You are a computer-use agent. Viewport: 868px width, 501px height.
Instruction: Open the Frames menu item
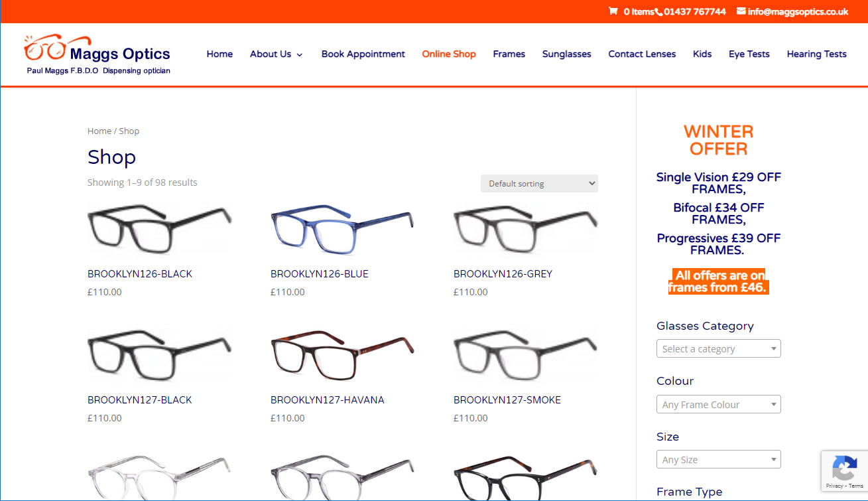(509, 54)
